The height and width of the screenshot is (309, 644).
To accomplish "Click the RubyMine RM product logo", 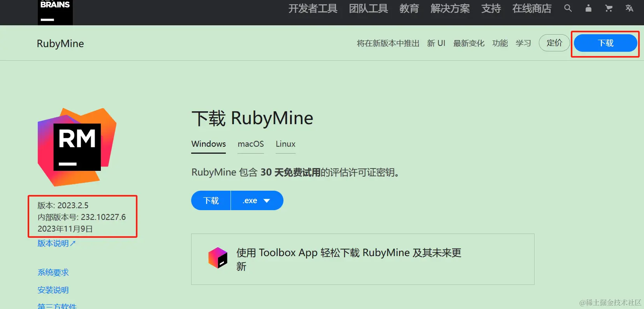I will [77, 147].
